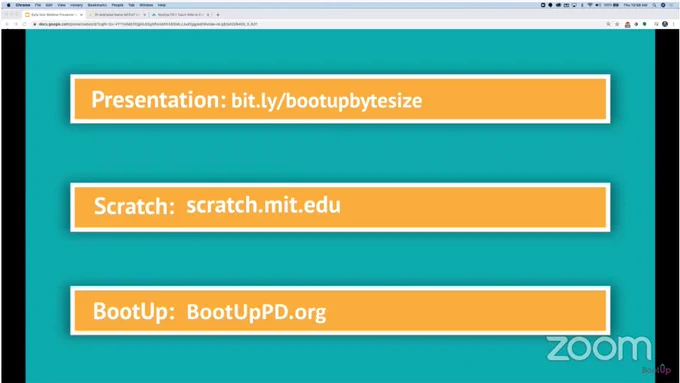Open the History menu
Image resolution: width=680 pixels, height=383 pixels.
click(76, 5)
